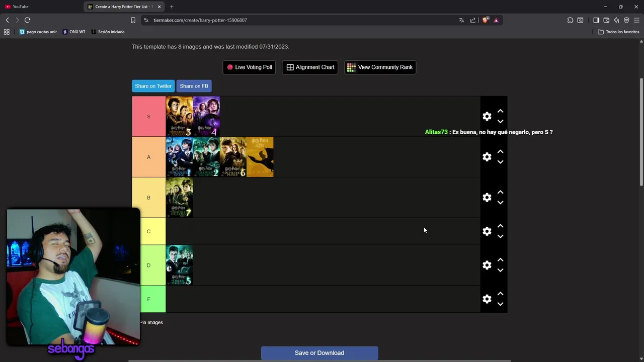
Task: Open browser hamburger main menu
Action: click(x=636, y=20)
